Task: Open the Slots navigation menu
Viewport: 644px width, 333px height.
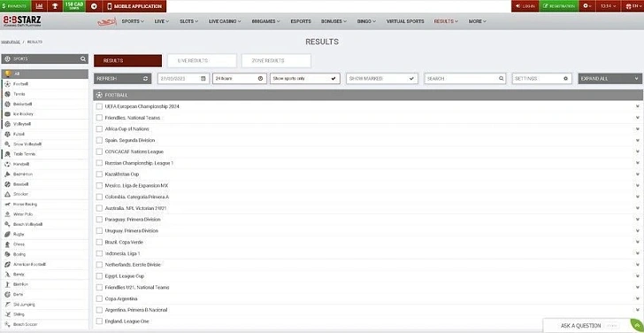Action: [x=189, y=21]
